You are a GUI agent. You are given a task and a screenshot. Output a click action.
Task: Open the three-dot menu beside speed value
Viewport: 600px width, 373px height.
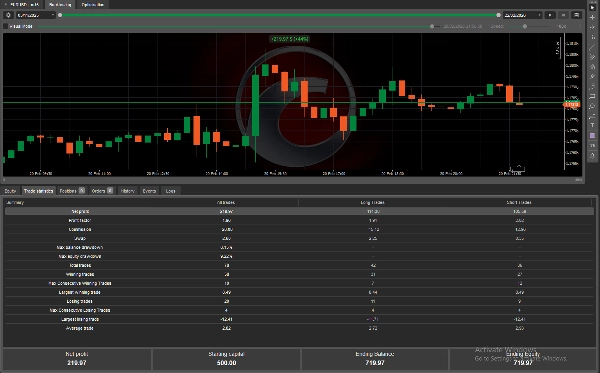pyautogui.click(x=580, y=26)
